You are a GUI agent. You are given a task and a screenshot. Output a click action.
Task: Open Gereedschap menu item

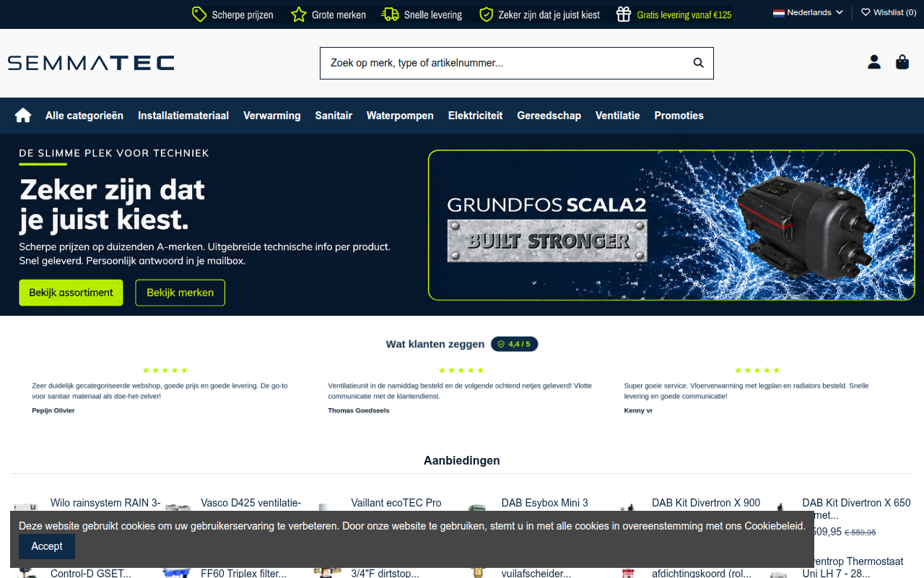click(549, 116)
